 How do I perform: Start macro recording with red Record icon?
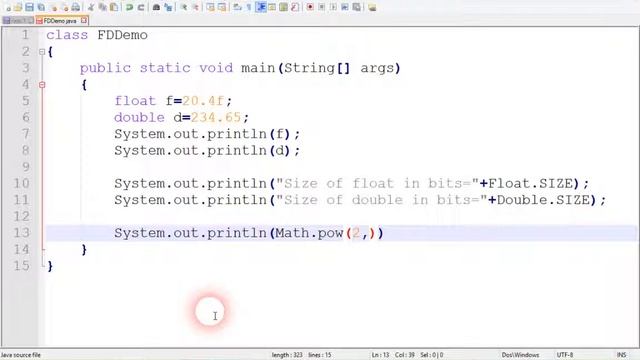tap(309, 7)
